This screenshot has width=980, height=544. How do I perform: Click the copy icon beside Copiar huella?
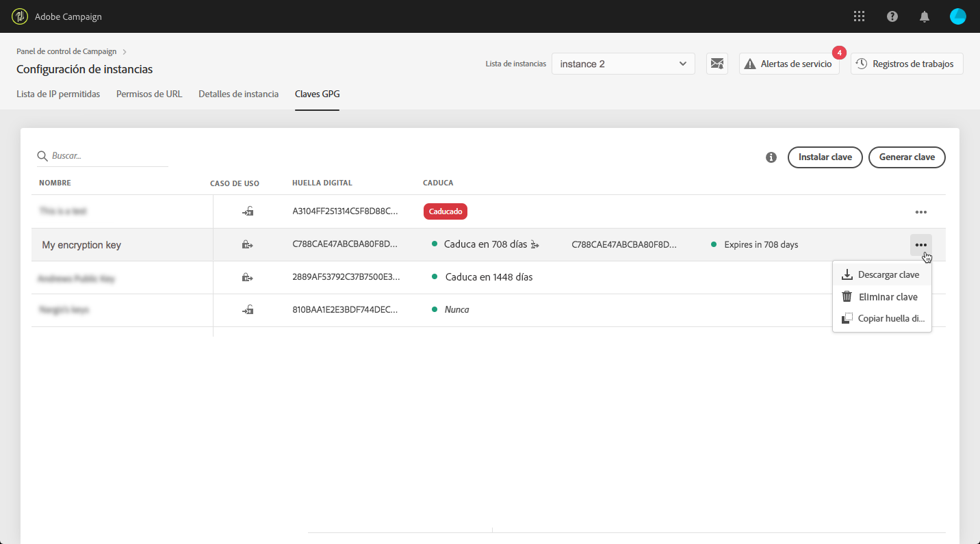847,318
